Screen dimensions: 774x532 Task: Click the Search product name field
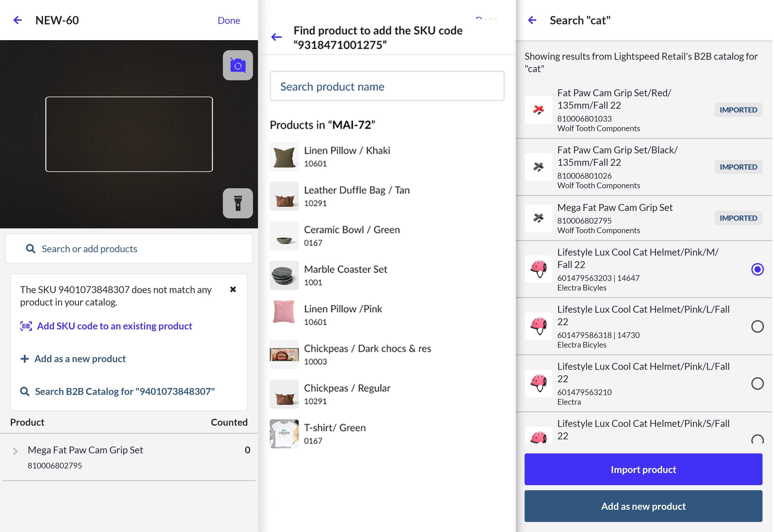[x=387, y=86]
